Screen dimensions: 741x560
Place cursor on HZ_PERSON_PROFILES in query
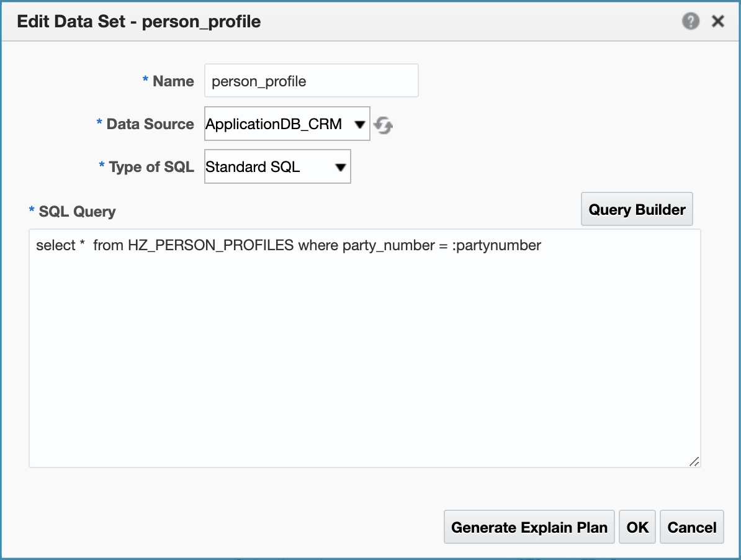(210, 246)
